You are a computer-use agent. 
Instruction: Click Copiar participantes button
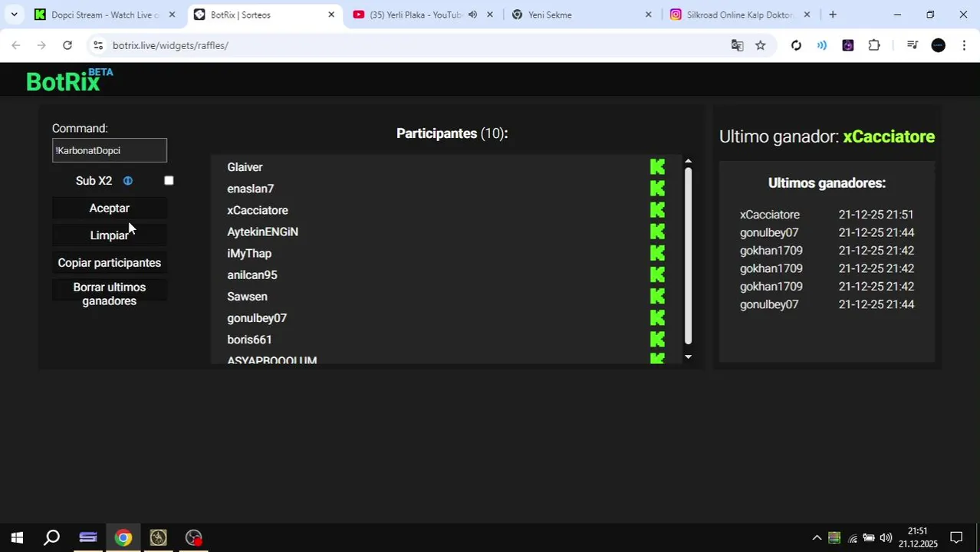(x=109, y=263)
